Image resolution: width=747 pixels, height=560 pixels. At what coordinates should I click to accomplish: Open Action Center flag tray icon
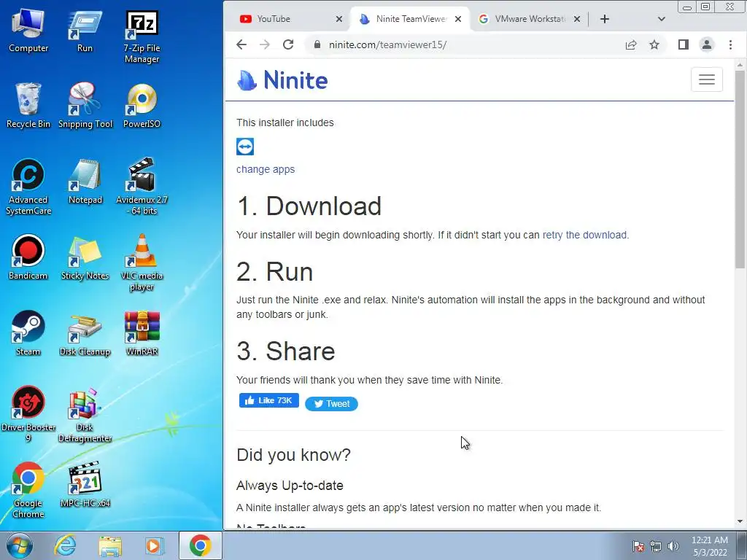tap(638, 546)
